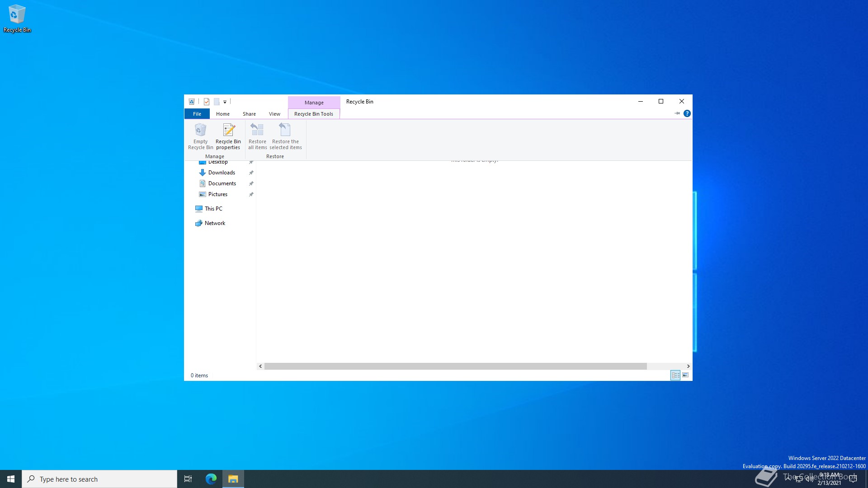Select Network in navigation pane

click(x=215, y=223)
